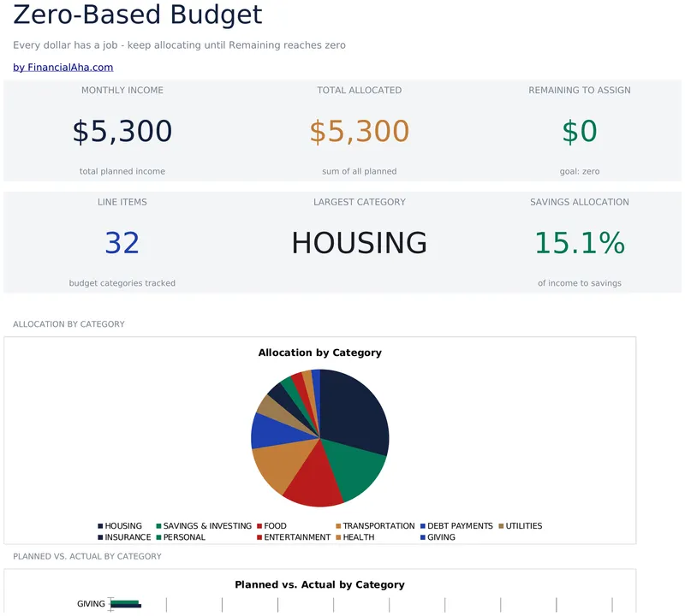The height and width of the screenshot is (616, 685).
Task: Click the TRANSPORTATION legend color swatch
Action: (338, 526)
